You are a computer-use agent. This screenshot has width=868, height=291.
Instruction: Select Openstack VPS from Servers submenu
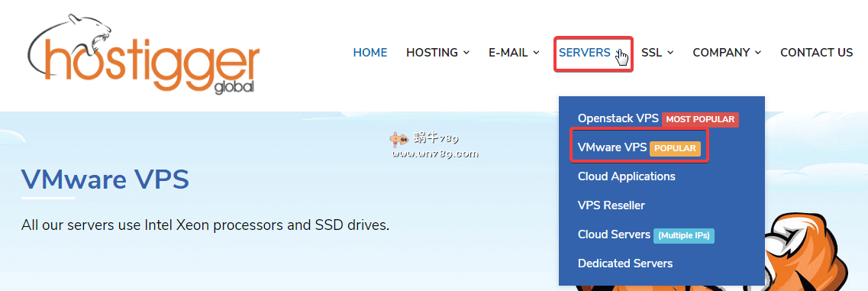click(618, 118)
